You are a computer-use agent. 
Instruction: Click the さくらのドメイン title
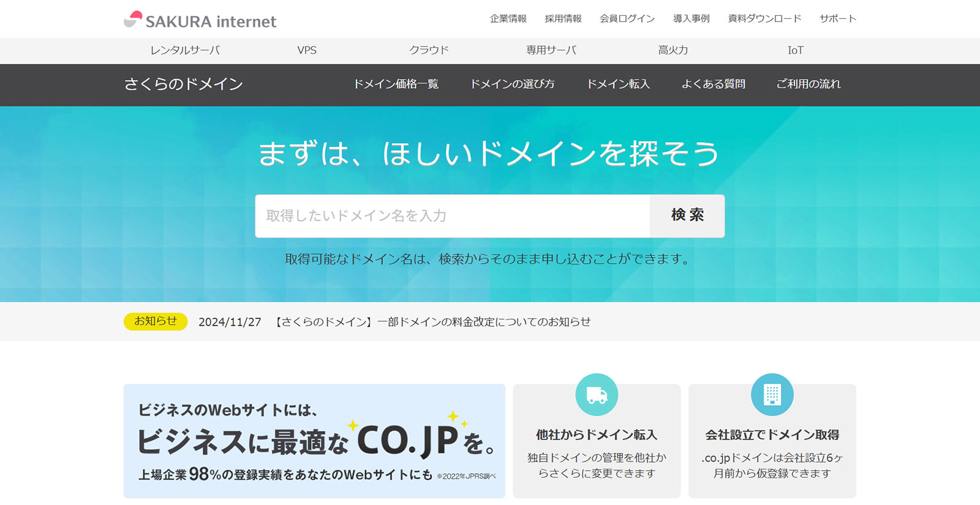click(184, 84)
